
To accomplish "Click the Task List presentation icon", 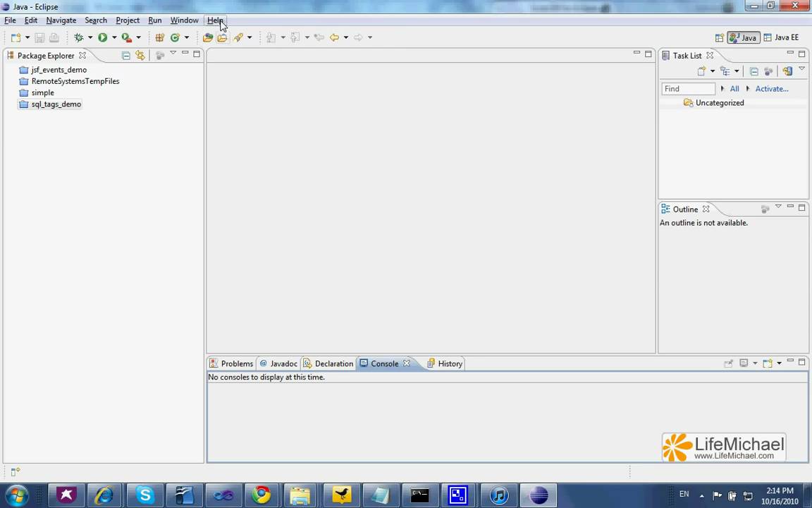I will pos(725,71).
